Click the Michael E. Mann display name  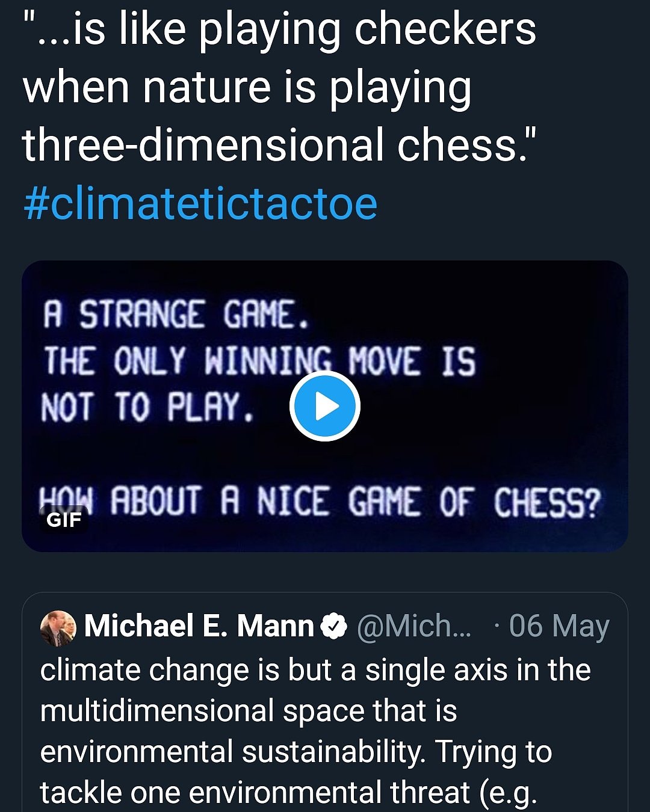click(199, 626)
